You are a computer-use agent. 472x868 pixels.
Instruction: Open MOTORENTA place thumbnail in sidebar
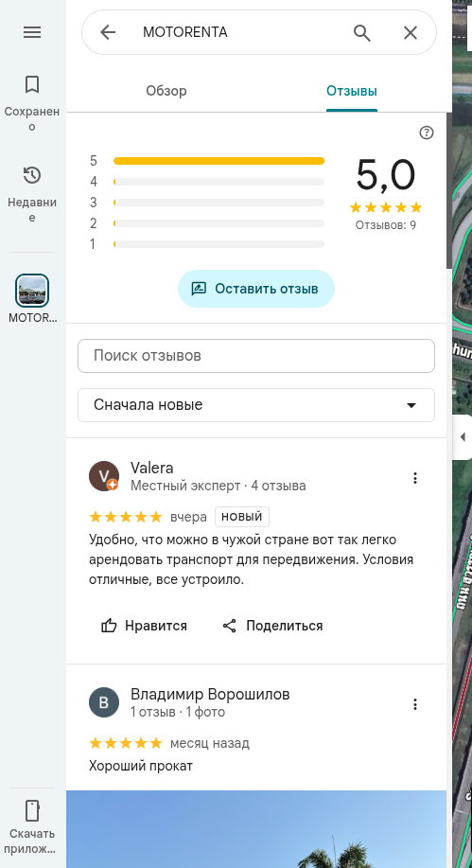(32, 291)
